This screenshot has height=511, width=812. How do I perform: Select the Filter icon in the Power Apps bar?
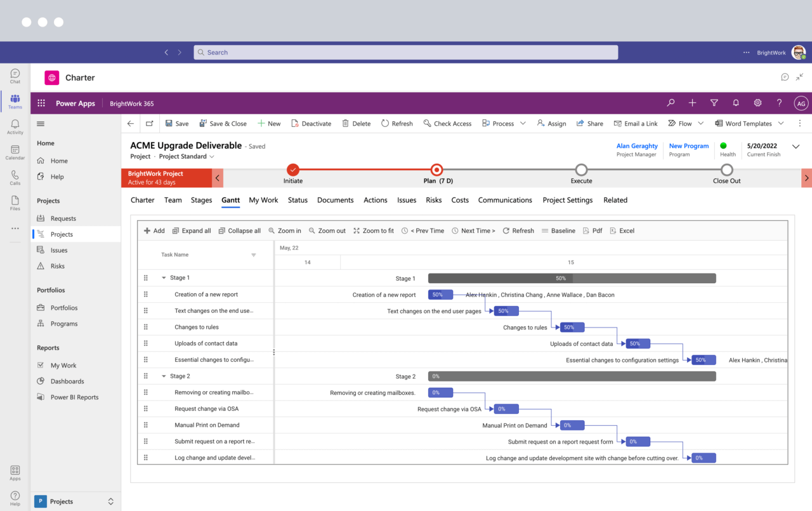click(x=714, y=102)
